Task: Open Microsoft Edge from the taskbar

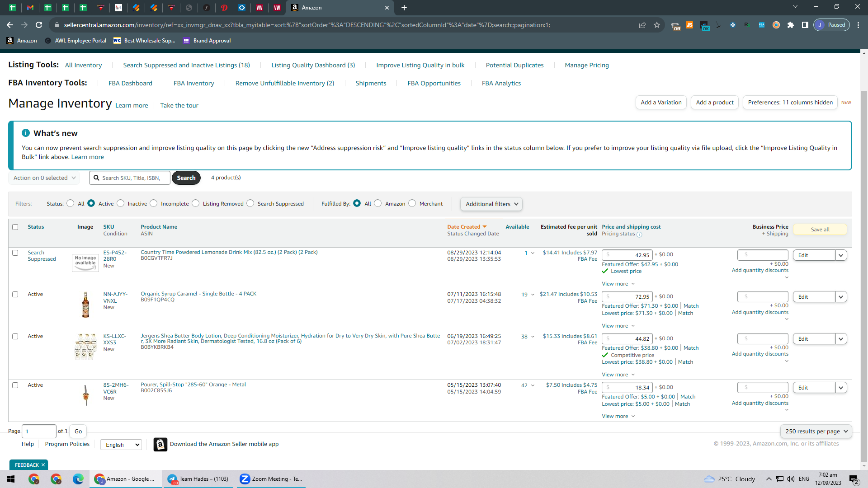Action: tap(78, 479)
